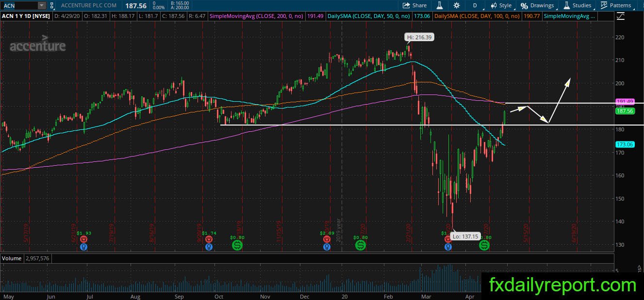
Task: Click the Hi: 216.39 price bubble
Action: (420, 37)
